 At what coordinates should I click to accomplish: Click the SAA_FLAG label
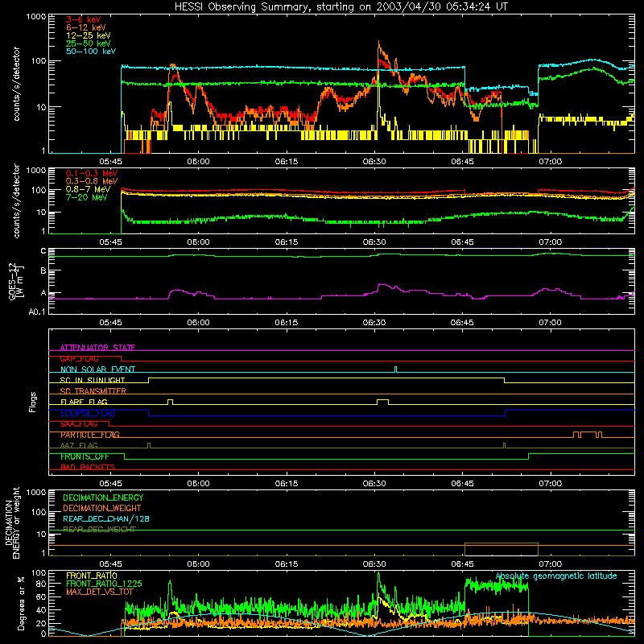pyautogui.click(x=79, y=424)
